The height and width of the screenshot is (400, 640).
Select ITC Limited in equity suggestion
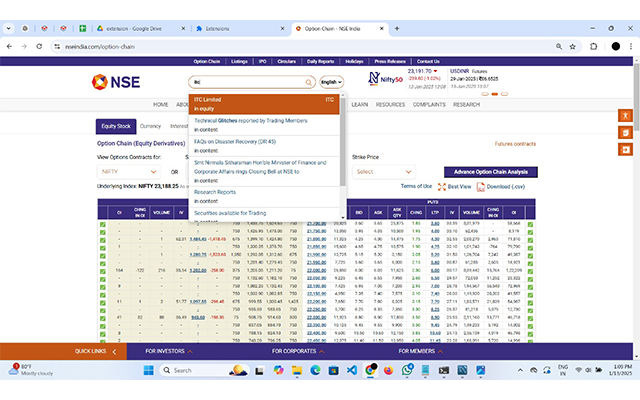pos(264,104)
